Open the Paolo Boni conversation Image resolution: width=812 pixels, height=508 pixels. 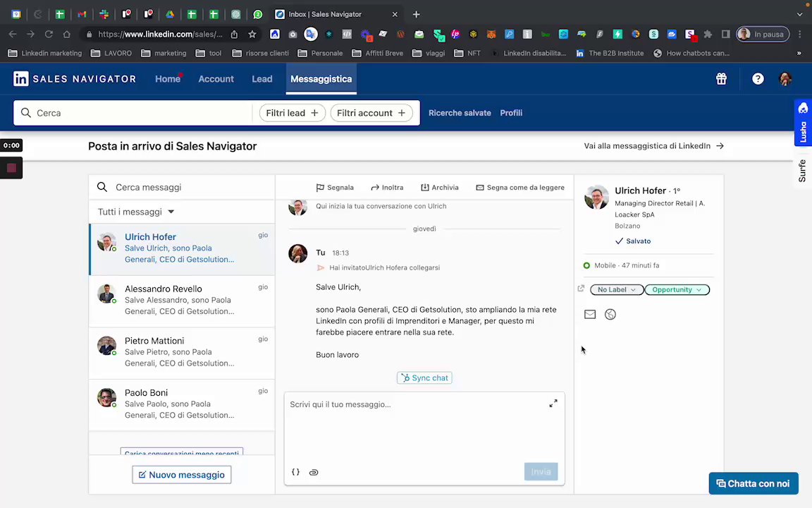click(182, 404)
